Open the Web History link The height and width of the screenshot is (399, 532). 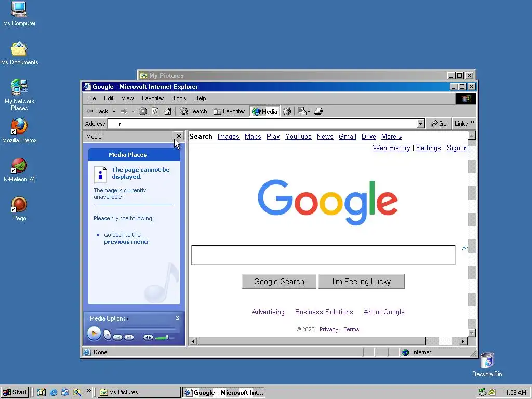(x=392, y=148)
